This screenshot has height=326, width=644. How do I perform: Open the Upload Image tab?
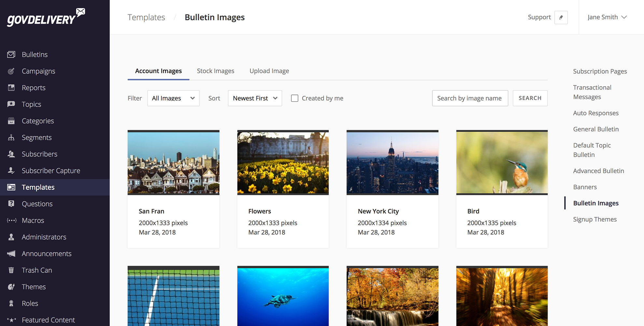269,71
